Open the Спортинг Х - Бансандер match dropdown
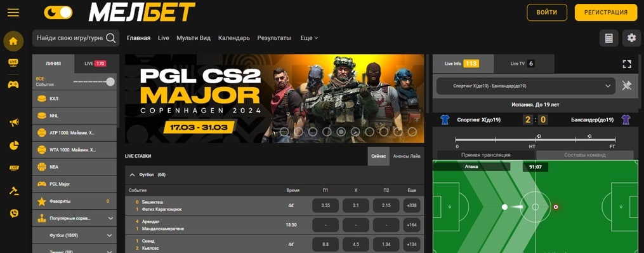This screenshot has height=253, width=644. pos(526,86)
